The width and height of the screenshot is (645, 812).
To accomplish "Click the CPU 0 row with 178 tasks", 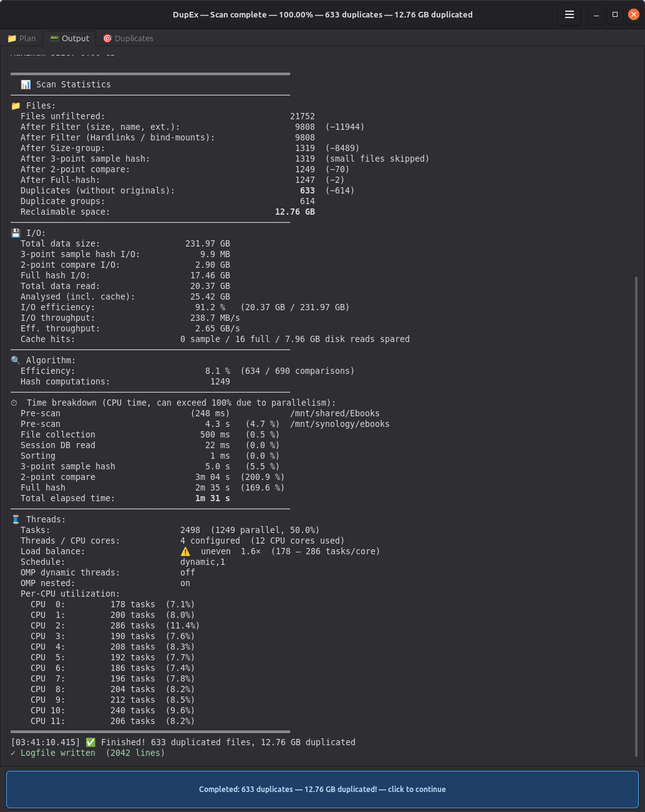I will (x=112, y=604).
